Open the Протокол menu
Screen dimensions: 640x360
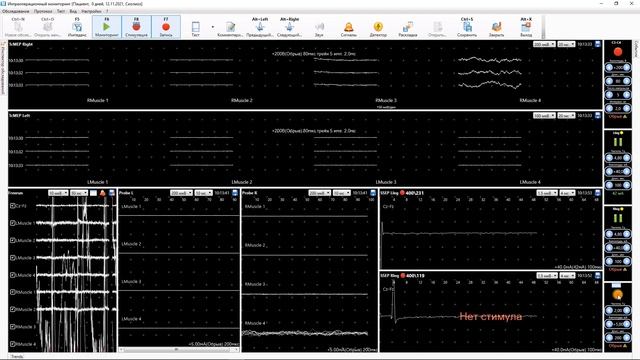tap(43, 11)
